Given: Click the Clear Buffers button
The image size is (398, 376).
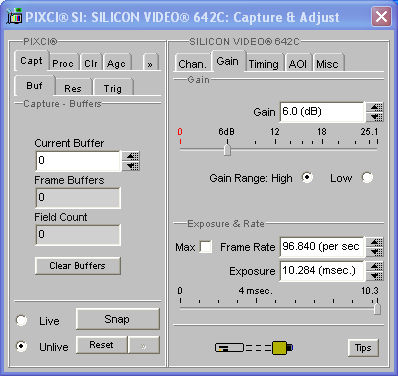Looking at the screenshot, I should [x=78, y=266].
